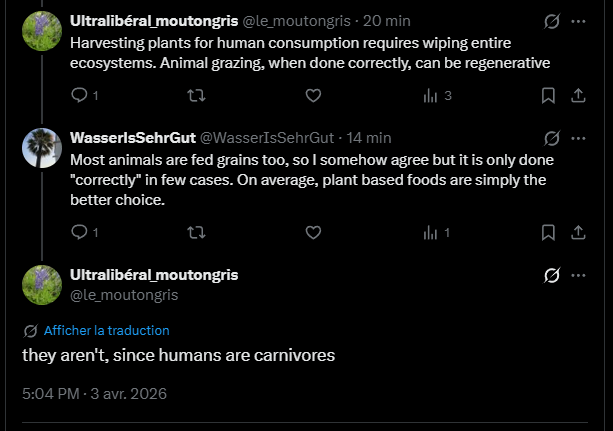Share the first tweet about ecosystems
The image size is (613, 431).
pyautogui.click(x=578, y=96)
